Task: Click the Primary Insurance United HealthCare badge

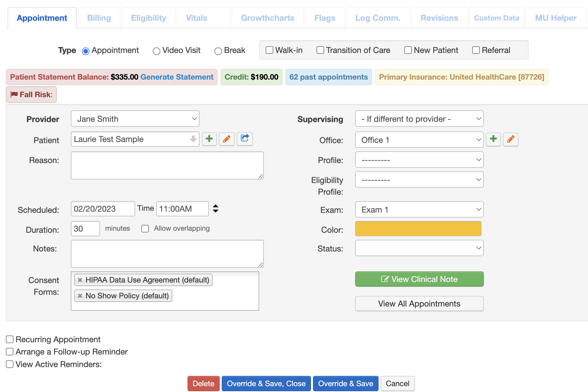Action: click(x=462, y=77)
